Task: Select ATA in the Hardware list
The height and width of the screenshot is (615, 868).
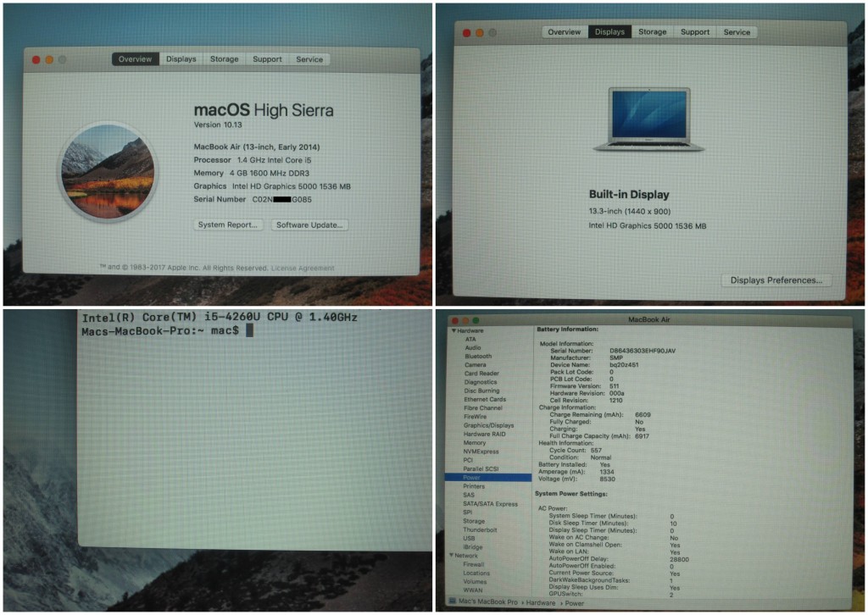Action: (470, 340)
